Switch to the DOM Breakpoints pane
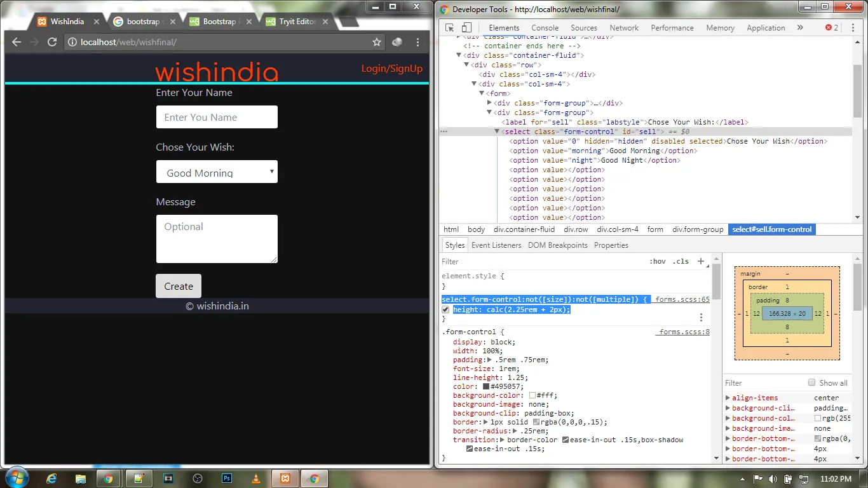This screenshot has height=488, width=868. click(x=558, y=245)
